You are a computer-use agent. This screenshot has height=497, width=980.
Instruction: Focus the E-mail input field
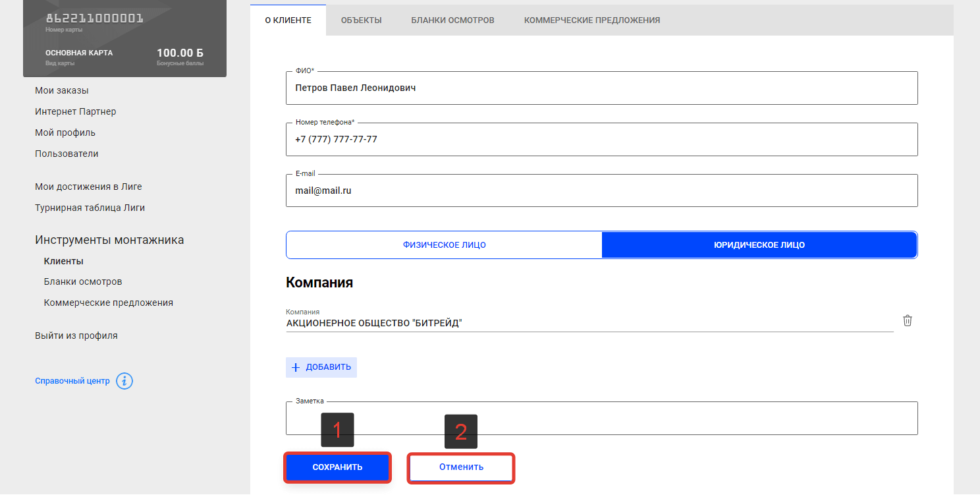pos(601,190)
